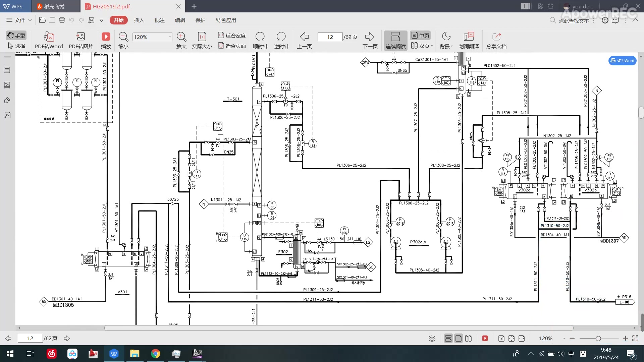Click the page number field in ribbon
The height and width of the screenshot is (362, 644).
pos(330,37)
